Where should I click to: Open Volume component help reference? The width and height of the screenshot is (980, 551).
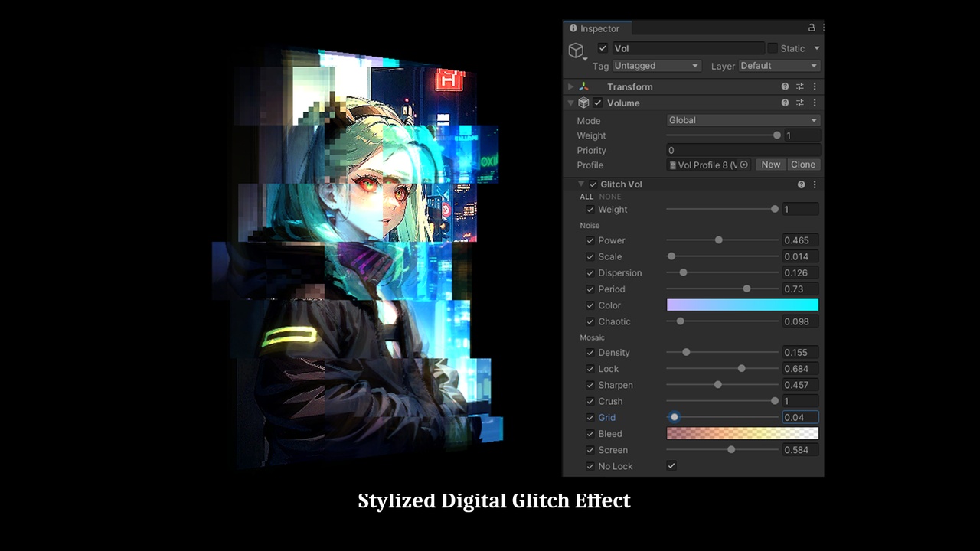click(785, 103)
